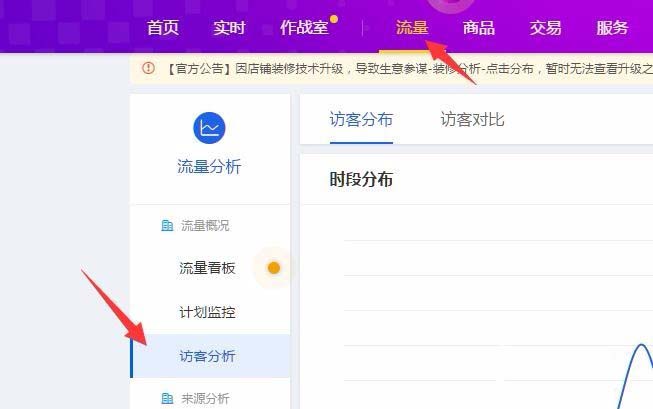Click the orange dot beside 流量看板
Screen dimensions: 653x409
(x=274, y=268)
